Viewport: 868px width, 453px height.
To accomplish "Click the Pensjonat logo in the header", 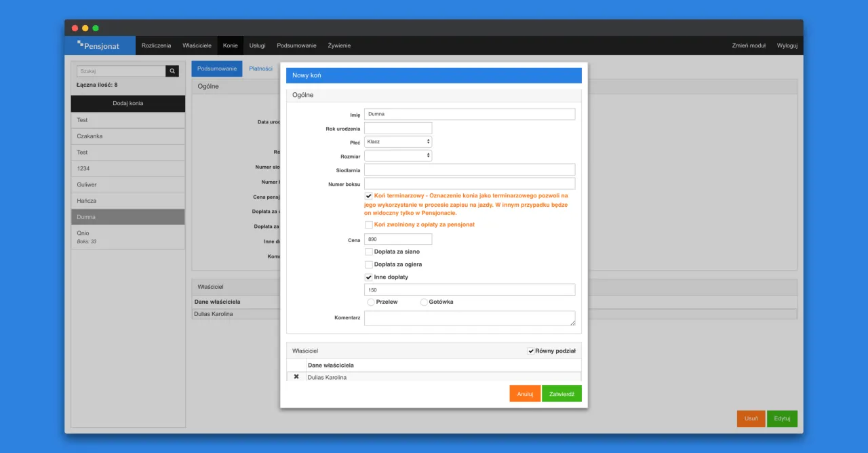I will (99, 45).
